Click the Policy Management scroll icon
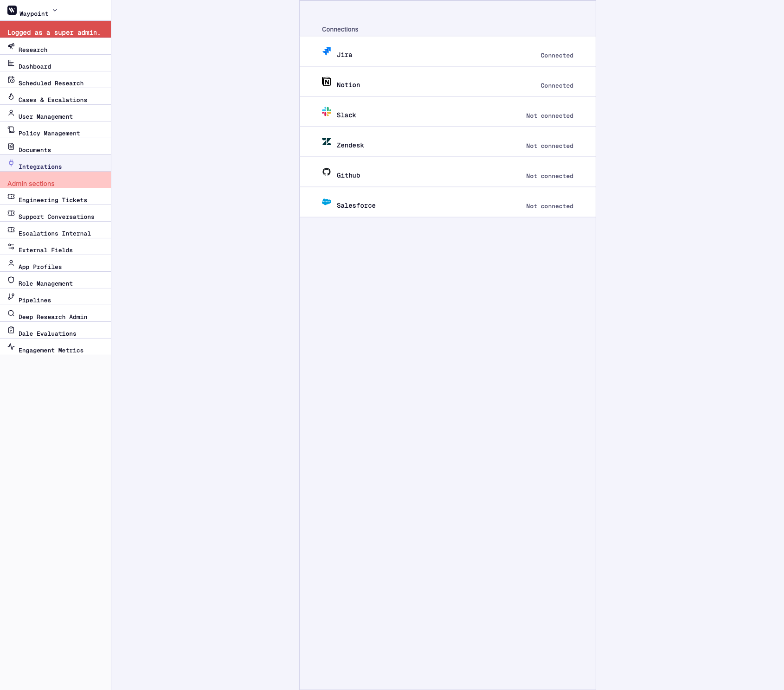 click(x=11, y=130)
